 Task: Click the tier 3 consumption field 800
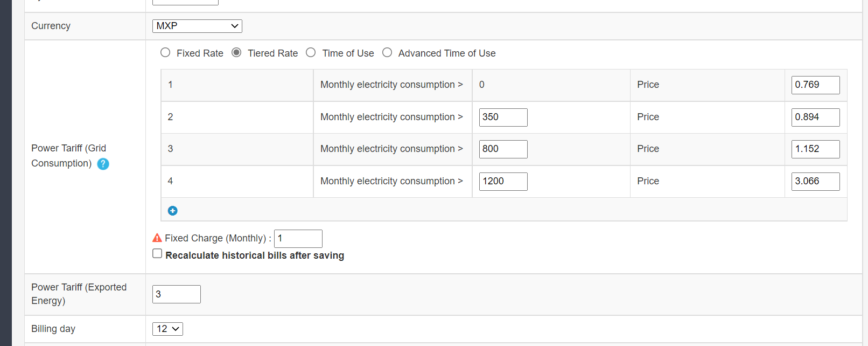click(x=503, y=149)
